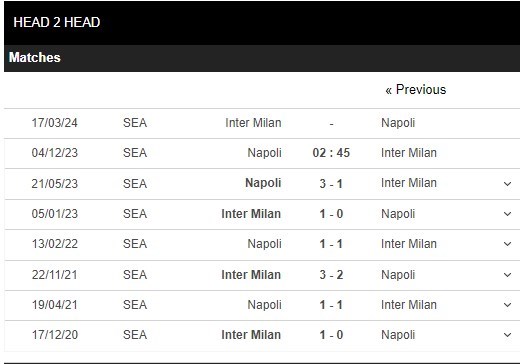Image resolution: width=520 pixels, height=364 pixels.
Task: Expand the 19/04/21 Napoli 1-1 match row
Action: click(507, 305)
